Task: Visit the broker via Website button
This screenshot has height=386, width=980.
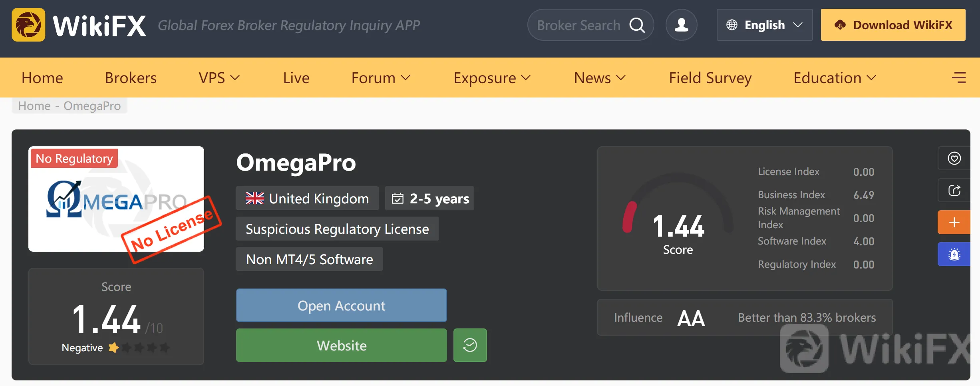Action: pyautogui.click(x=342, y=345)
